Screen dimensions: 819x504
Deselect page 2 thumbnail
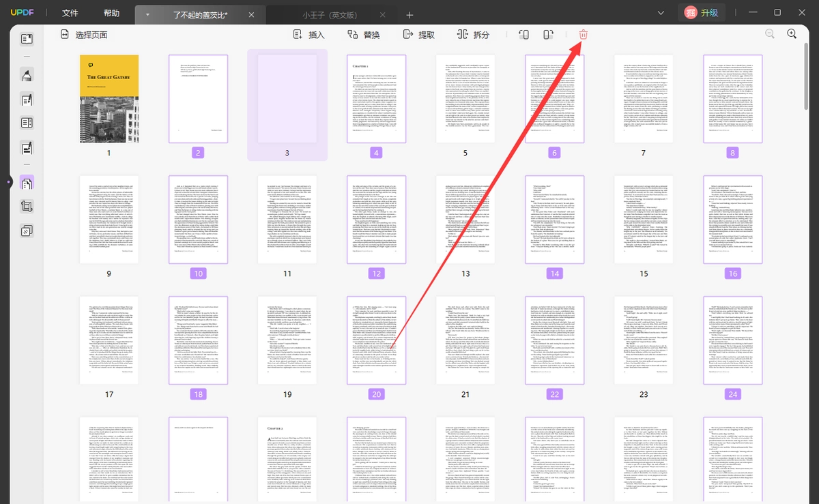(x=198, y=99)
